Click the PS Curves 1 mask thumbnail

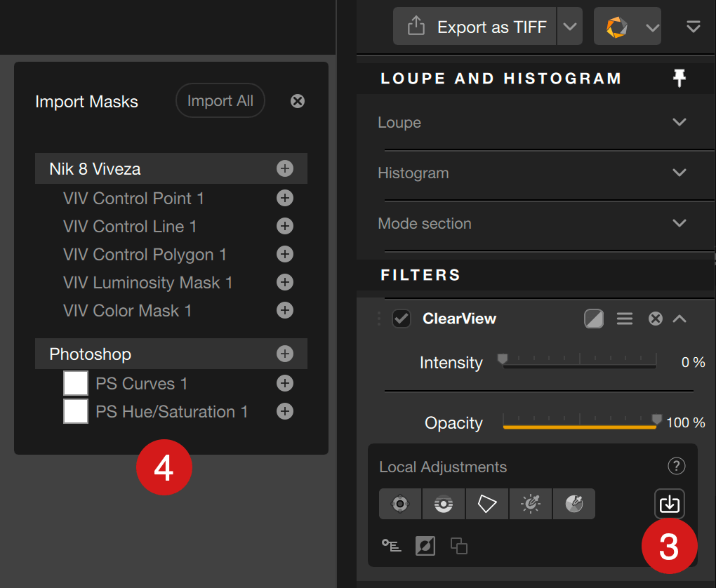pos(76,383)
